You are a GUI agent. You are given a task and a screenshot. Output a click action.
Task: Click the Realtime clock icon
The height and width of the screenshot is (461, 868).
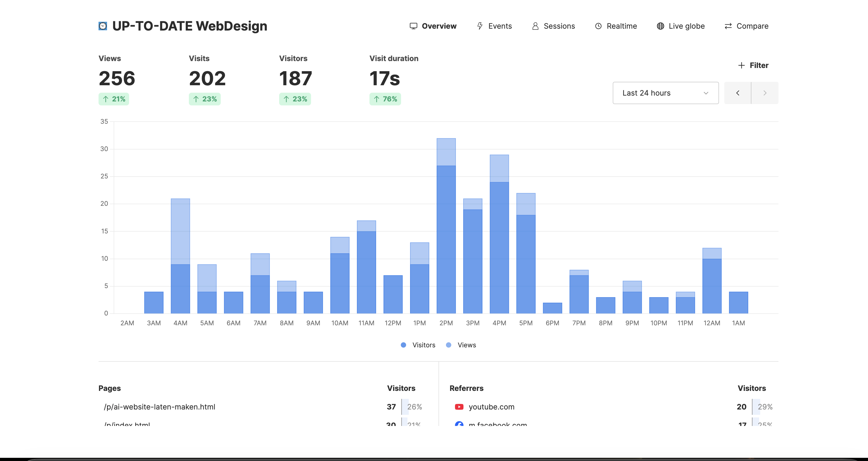click(598, 26)
